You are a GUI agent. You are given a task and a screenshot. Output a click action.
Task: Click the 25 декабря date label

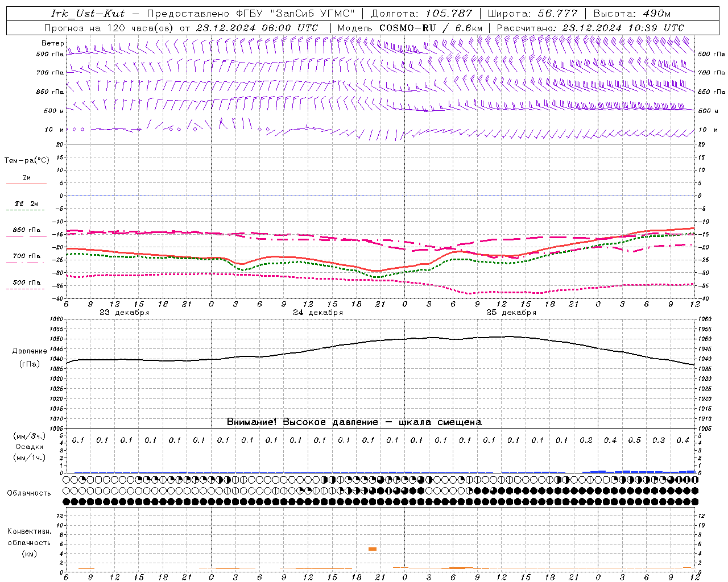pyautogui.click(x=511, y=313)
